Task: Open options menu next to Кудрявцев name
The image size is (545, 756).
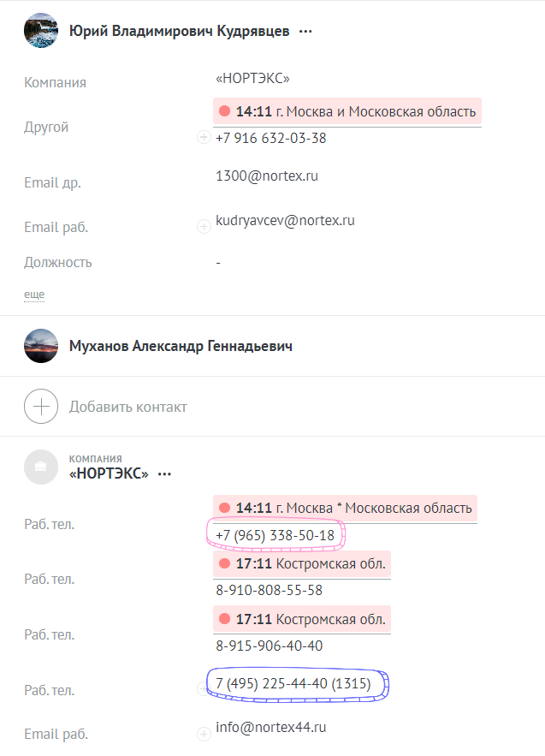Action: pos(305,32)
